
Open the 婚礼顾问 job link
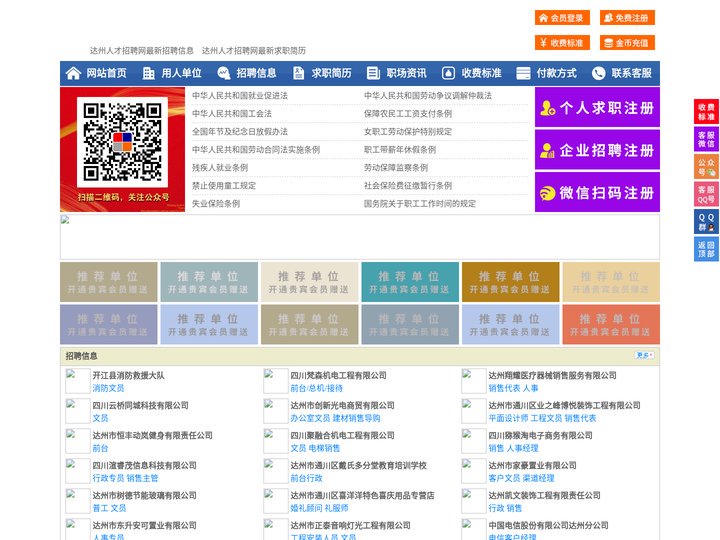306,508
